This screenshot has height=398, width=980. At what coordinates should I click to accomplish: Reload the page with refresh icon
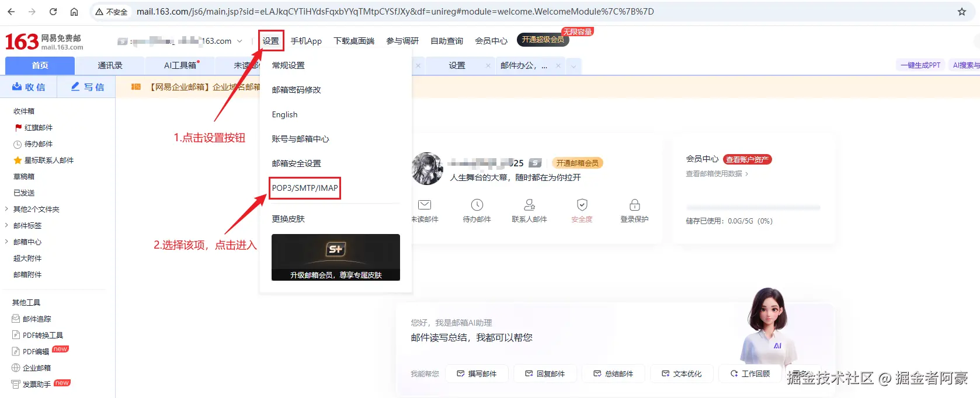[53, 12]
